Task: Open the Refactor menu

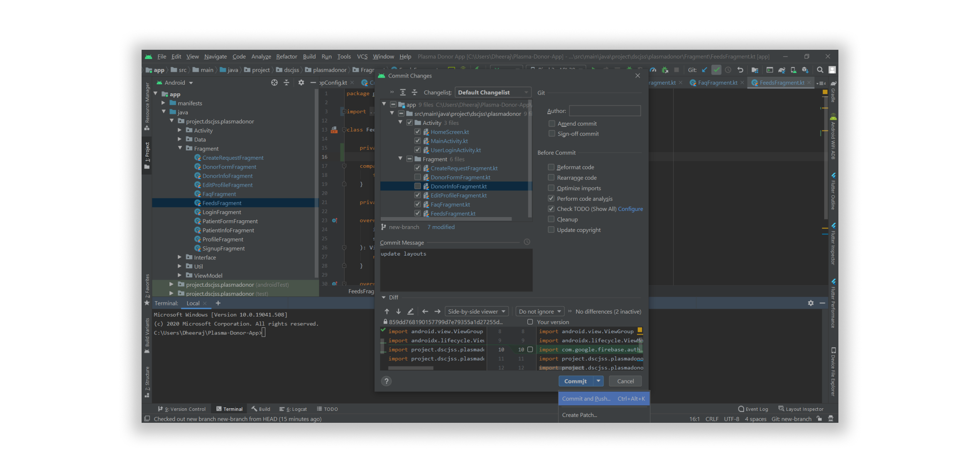Action: [286, 56]
